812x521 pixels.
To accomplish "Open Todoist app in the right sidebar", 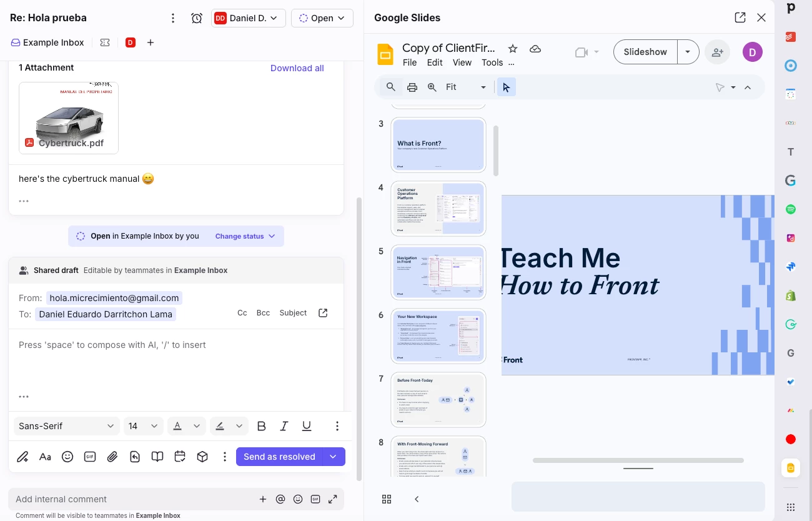I will tap(791, 37).
